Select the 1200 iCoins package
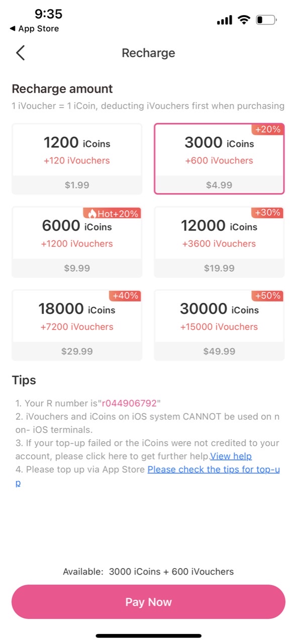This screenshot has width=297, height=644. point(77,159)
